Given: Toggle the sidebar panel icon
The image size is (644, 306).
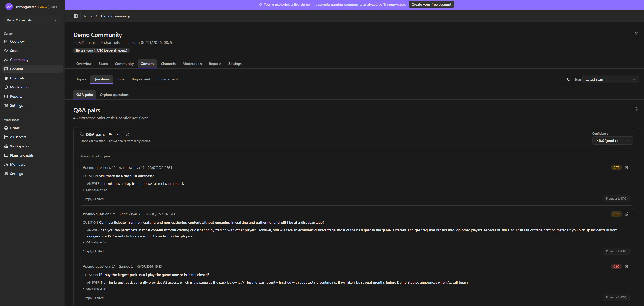Looking at the screenshot, I should (76, 16).
